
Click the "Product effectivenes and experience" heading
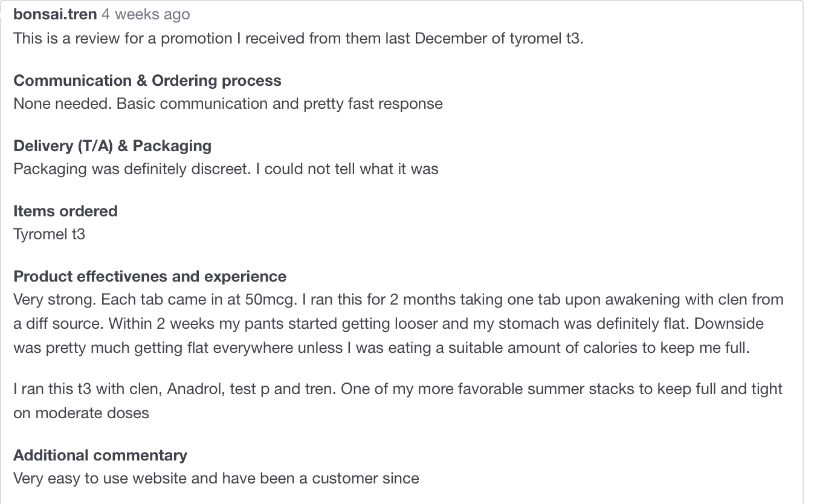(150, 276)
